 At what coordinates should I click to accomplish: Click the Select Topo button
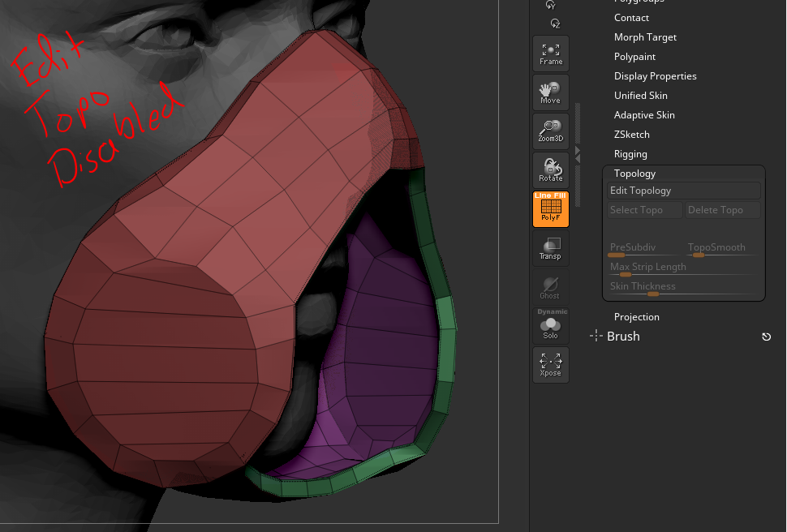(x=645, y=210)
